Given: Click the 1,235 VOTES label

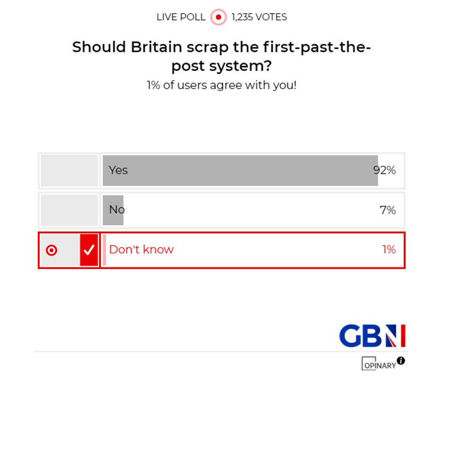Looking at the screenshot, I should click(x=259, y=17).
